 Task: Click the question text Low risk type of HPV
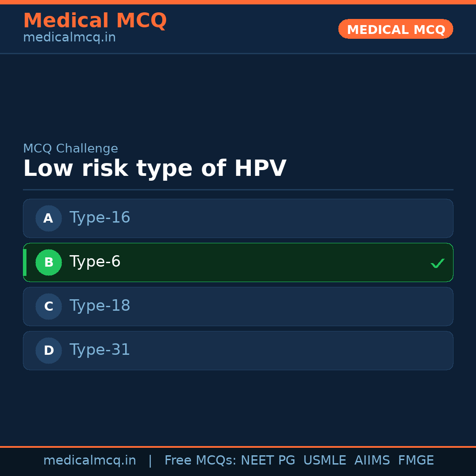(155, 169)
